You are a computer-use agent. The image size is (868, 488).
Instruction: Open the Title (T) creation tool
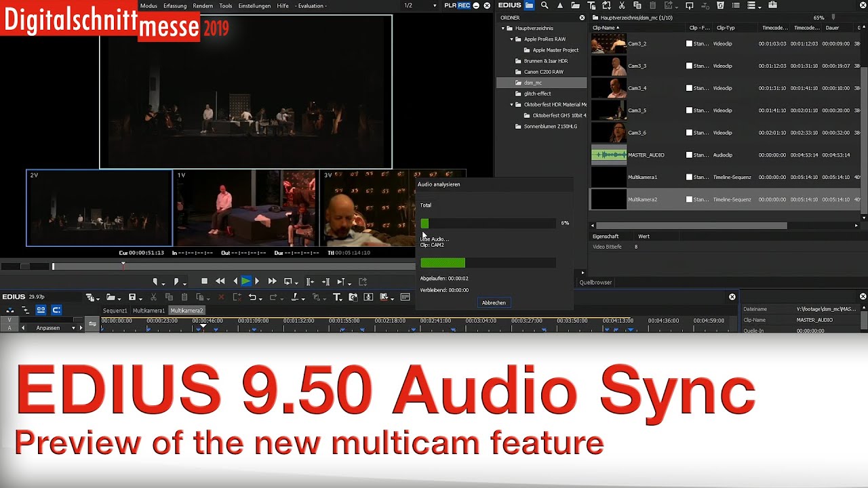pos(337,297)
